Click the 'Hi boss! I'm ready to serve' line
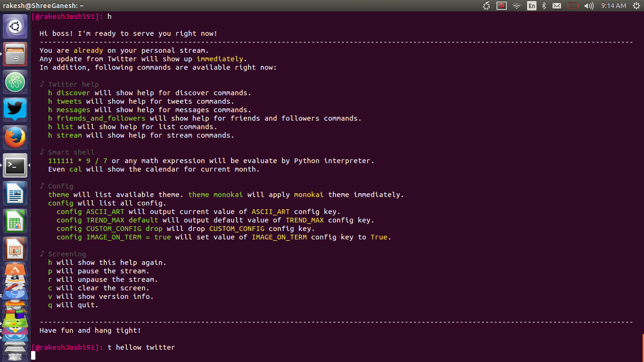This screenshot has height=362, width=644. [x=129, y=33]
